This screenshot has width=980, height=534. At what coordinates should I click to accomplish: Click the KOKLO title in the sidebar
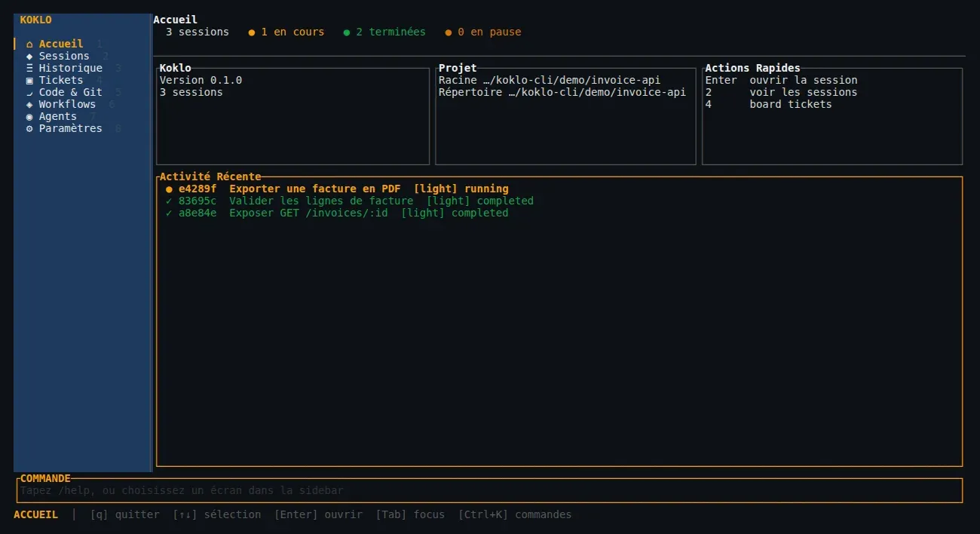pyautogui.click(x=36, y=20)
